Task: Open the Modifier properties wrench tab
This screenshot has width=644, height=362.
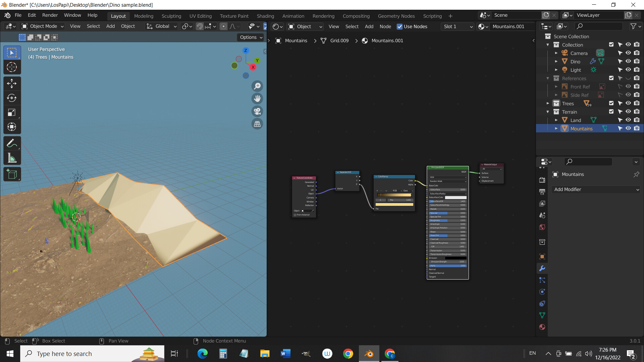Action: point(542,268)
